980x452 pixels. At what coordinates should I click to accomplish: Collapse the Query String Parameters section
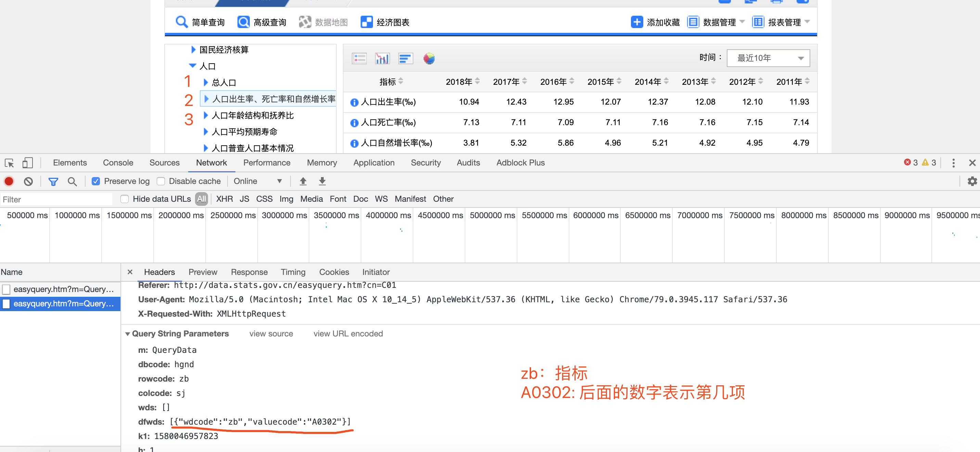click(128, 333)
